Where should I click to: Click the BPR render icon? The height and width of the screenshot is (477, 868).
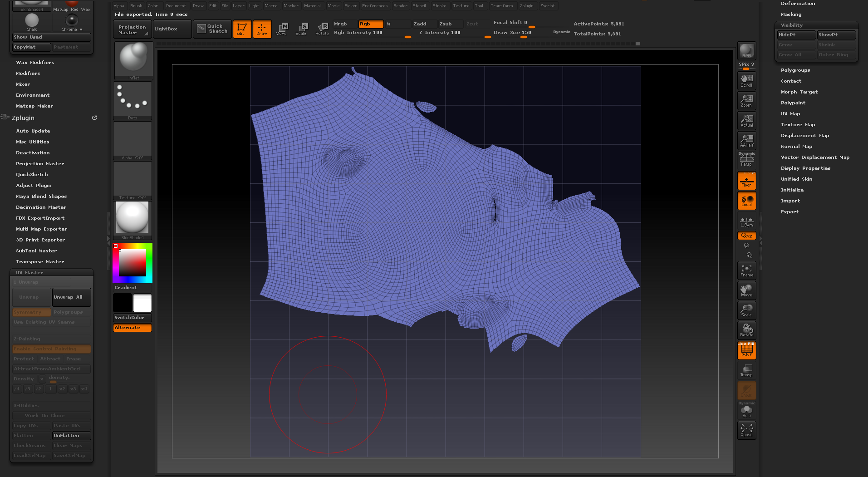(x=746, y=50)
